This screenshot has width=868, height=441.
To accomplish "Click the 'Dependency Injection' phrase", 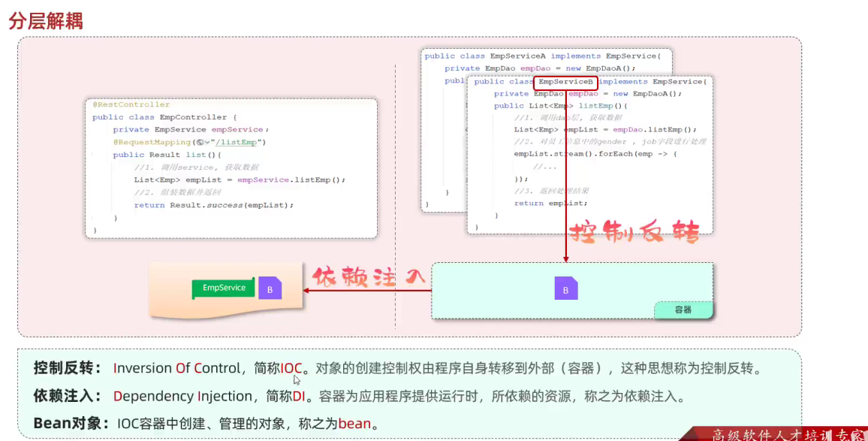I will click(x=182, y=396).
